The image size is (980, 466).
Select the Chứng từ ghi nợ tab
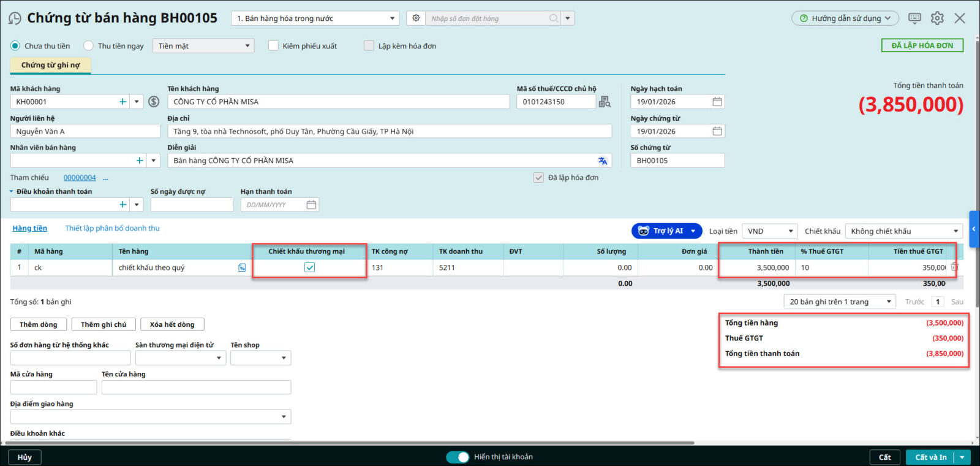[x=50, y=65]
